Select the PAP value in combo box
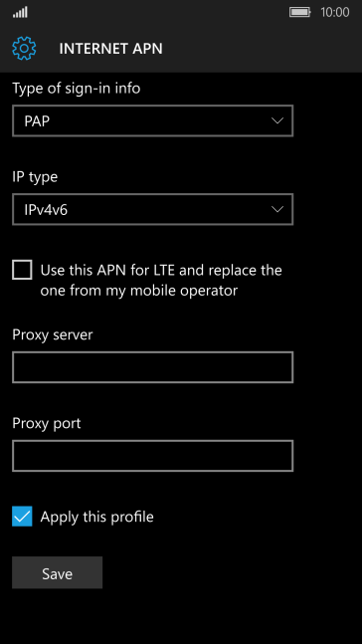Screen dimensions: 362x644 37,121
